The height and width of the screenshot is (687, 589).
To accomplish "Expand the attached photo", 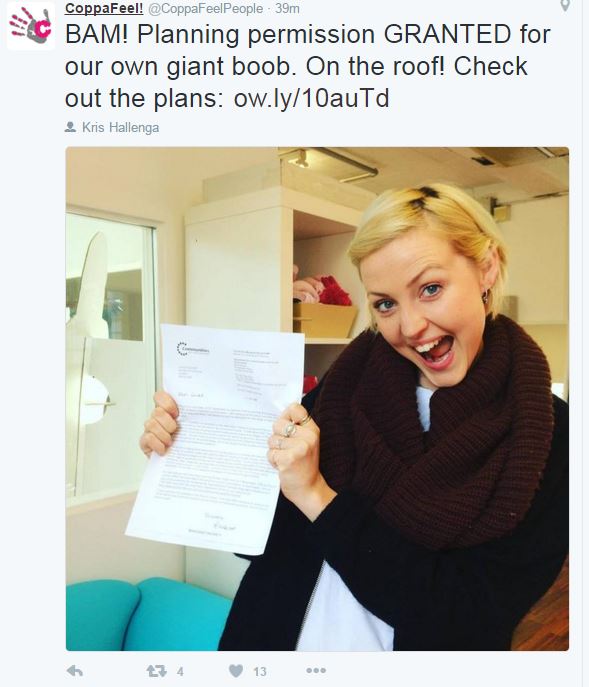I will (317, 399).
